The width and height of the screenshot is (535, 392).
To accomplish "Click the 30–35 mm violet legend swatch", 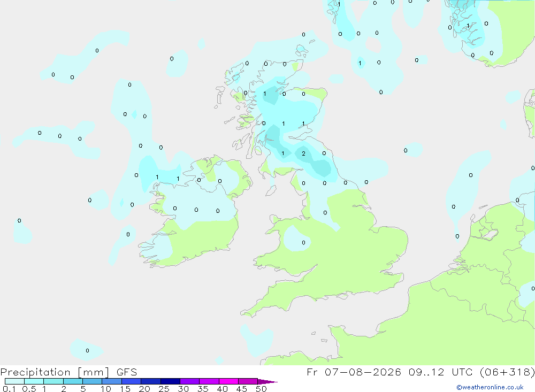I will pyautogui.click(x=190, y=381).
